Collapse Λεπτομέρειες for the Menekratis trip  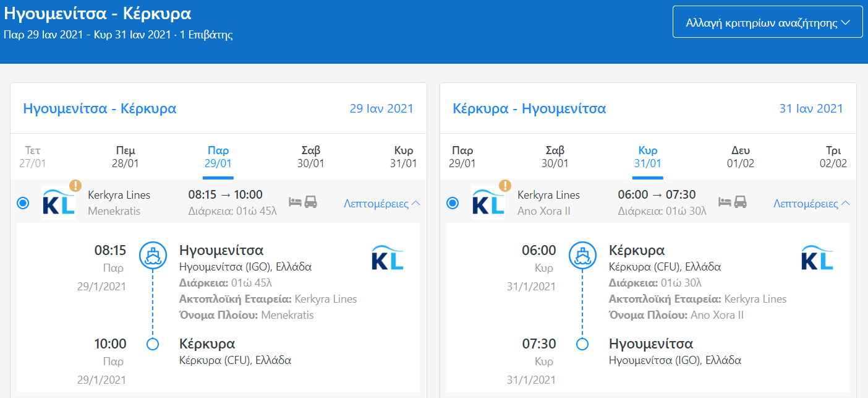pos(381,203)
